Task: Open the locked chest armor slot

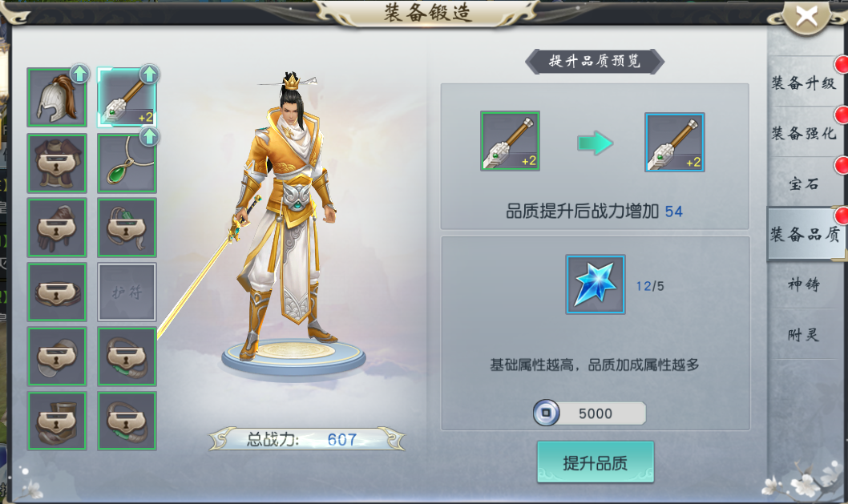Action: pos(57,163)
